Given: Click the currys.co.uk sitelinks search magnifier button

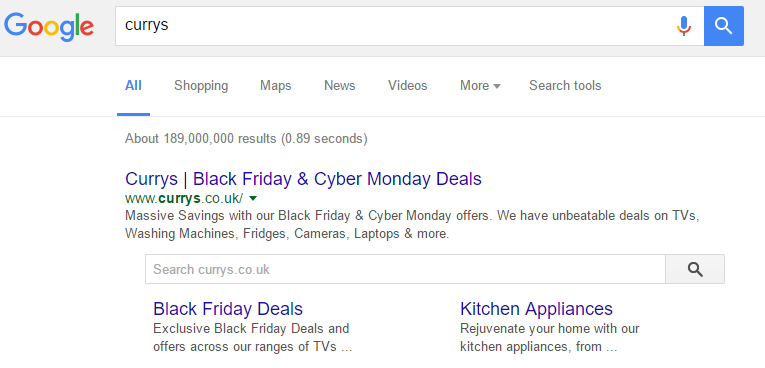Looking at the screenshot, I should tap(695, 269).
